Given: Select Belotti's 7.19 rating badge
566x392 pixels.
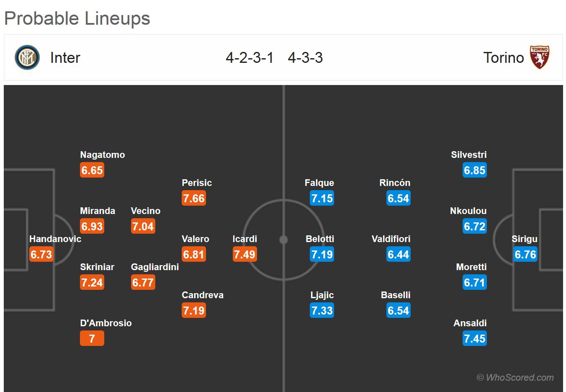Looking at the screenshot, I should click(322, 254).
